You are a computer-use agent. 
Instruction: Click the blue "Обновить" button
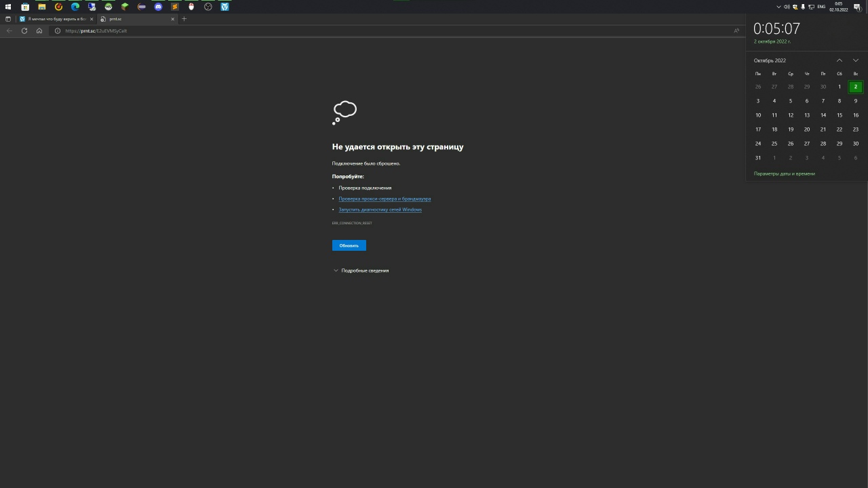(349, 245)
